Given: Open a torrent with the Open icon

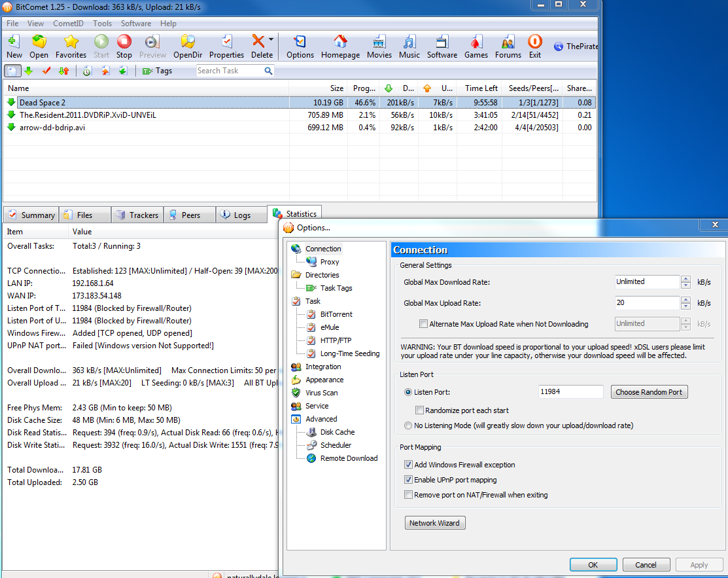Looking at the screenshot, I should (39, 46).
